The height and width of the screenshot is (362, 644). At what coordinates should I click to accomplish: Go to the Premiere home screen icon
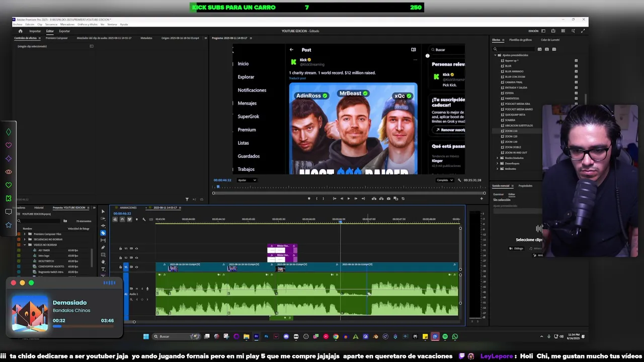pos(20,31)
